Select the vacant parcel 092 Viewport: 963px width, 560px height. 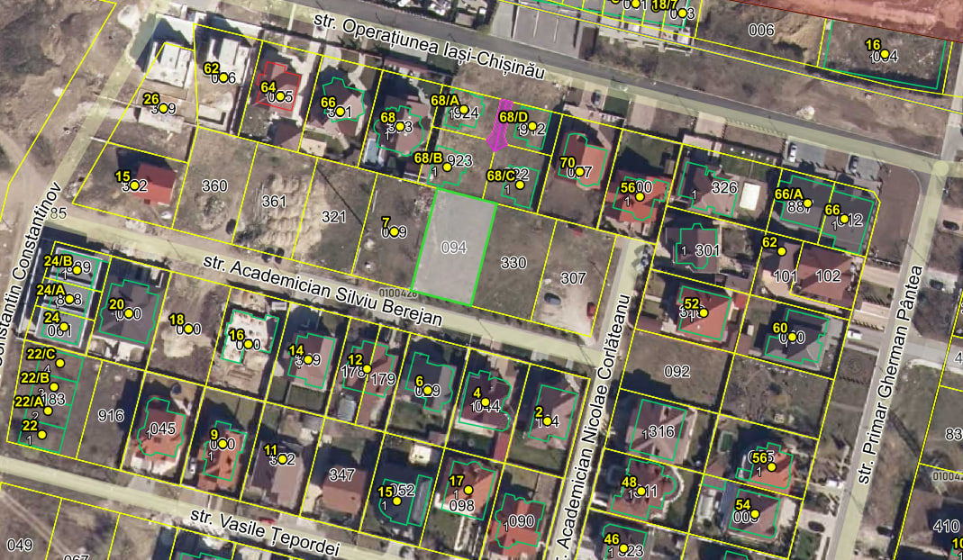(677, 371)
